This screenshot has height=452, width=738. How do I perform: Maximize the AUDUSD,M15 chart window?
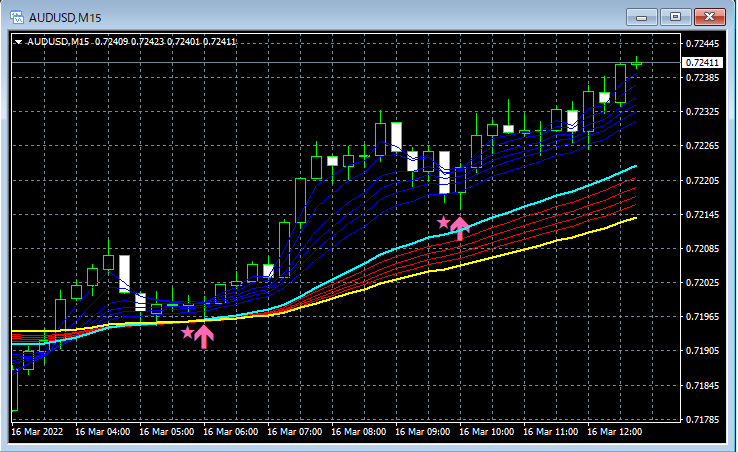click(675, 17)
